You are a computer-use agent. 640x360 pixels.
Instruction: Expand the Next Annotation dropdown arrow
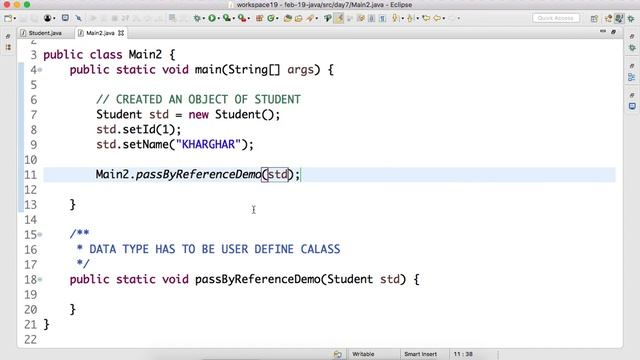(403, 18)
